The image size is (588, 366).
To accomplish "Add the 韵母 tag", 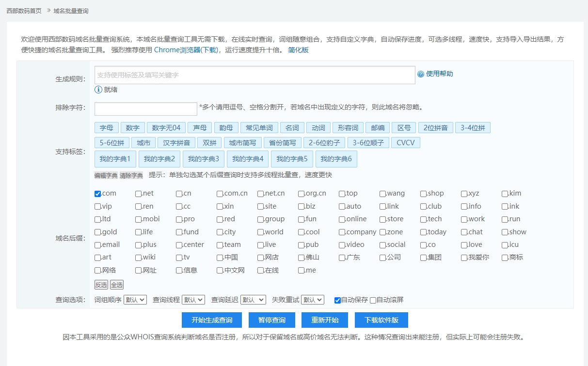I will 226,128.
